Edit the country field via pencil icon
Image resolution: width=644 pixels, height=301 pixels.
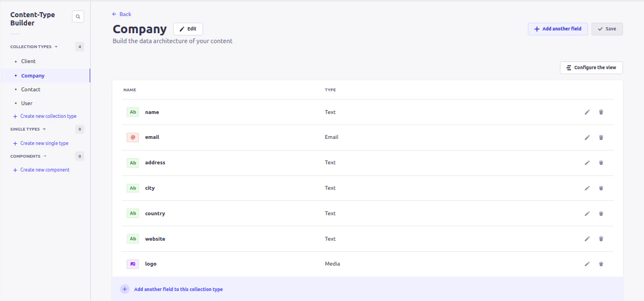[x=587, y=214]
